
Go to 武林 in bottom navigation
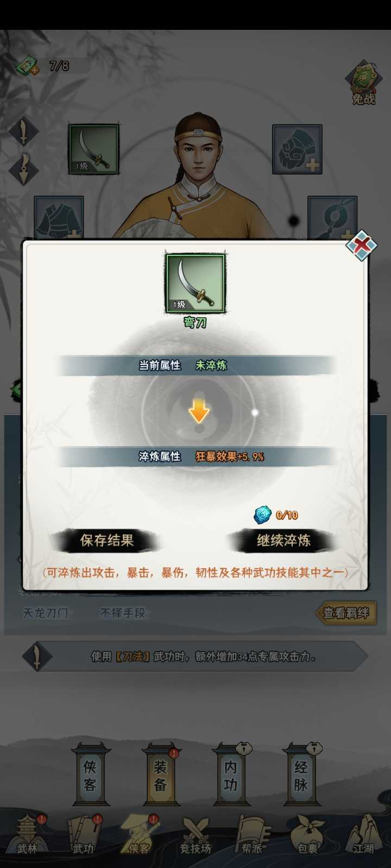click(x=27, y=835)
